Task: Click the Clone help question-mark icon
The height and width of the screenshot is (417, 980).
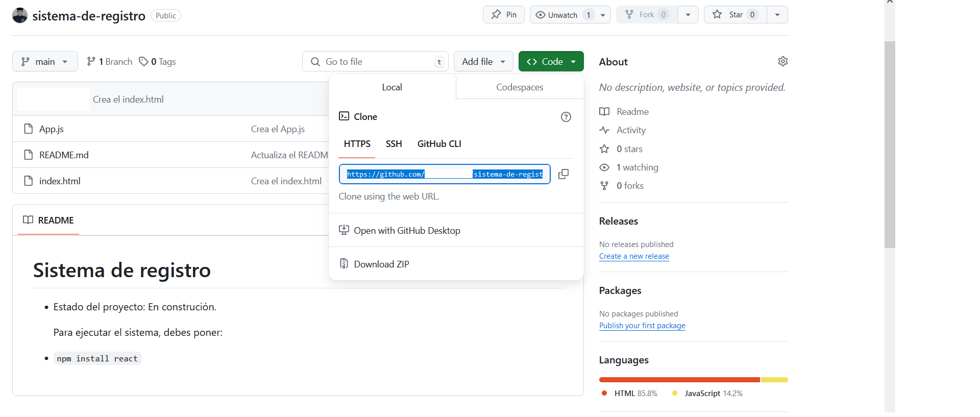Action: tap(566, 117)
